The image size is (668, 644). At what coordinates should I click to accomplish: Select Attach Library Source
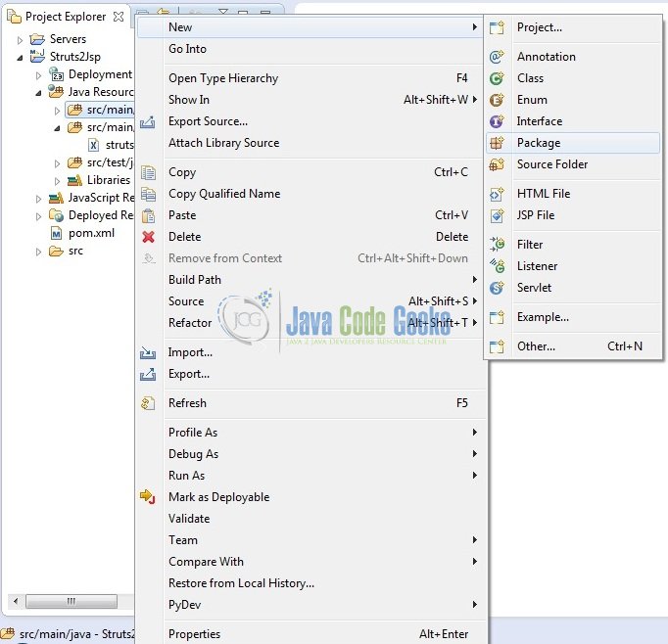pyautogui.click(x=310, y=143)
